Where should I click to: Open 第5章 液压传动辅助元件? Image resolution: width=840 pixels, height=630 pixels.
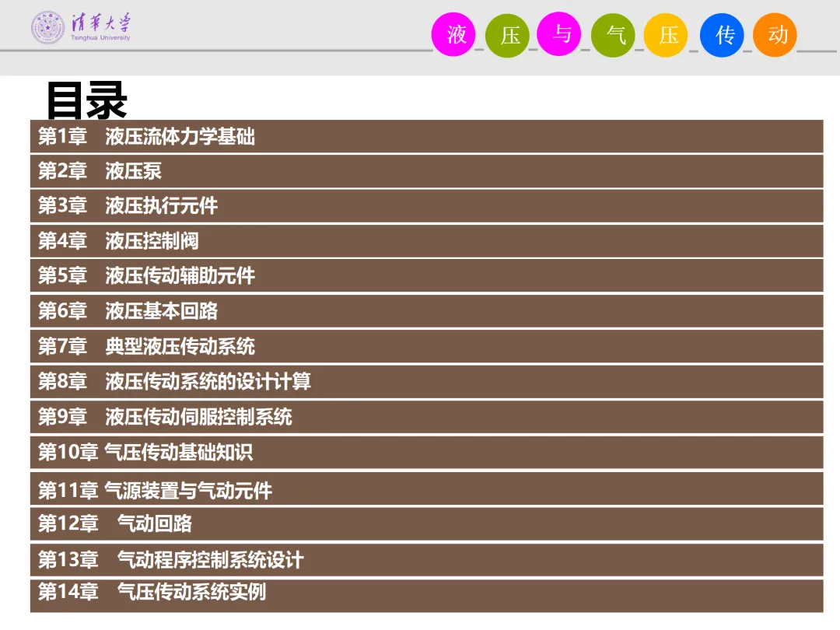click(426, 275)
